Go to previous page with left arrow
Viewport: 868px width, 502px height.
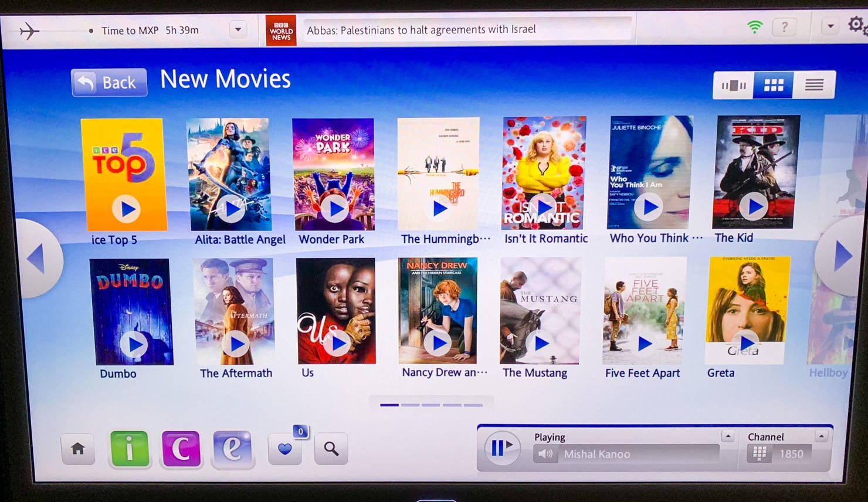[38, 258]
